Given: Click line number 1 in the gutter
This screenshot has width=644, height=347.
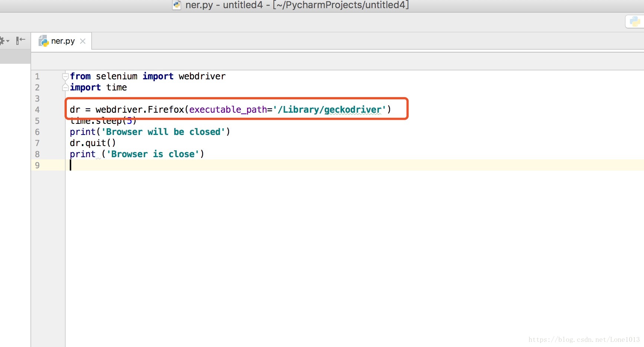Looking at the screenshot, I should point(37,76).
